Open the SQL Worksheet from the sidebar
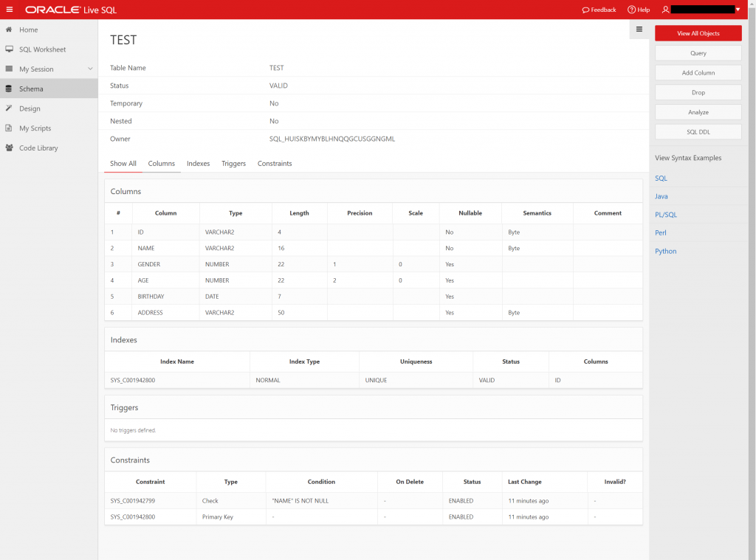This screenshot has height=560, width=756. pos(41,49)
